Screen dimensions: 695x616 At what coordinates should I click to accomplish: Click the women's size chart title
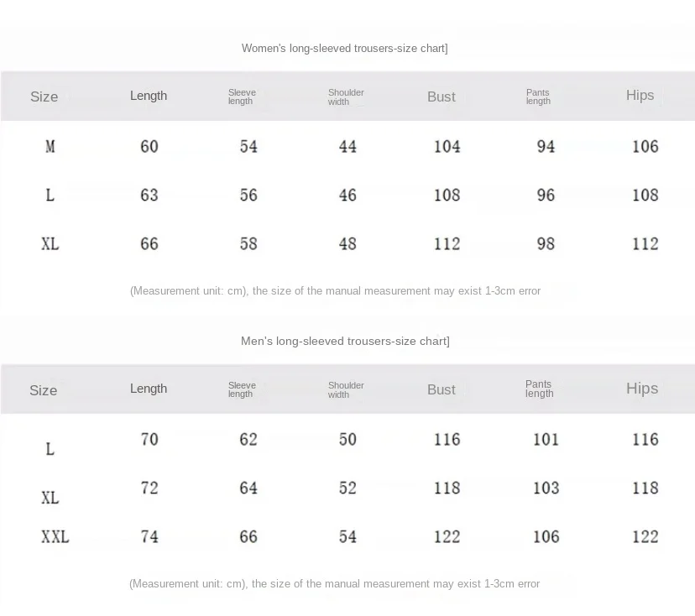point(344,48)
